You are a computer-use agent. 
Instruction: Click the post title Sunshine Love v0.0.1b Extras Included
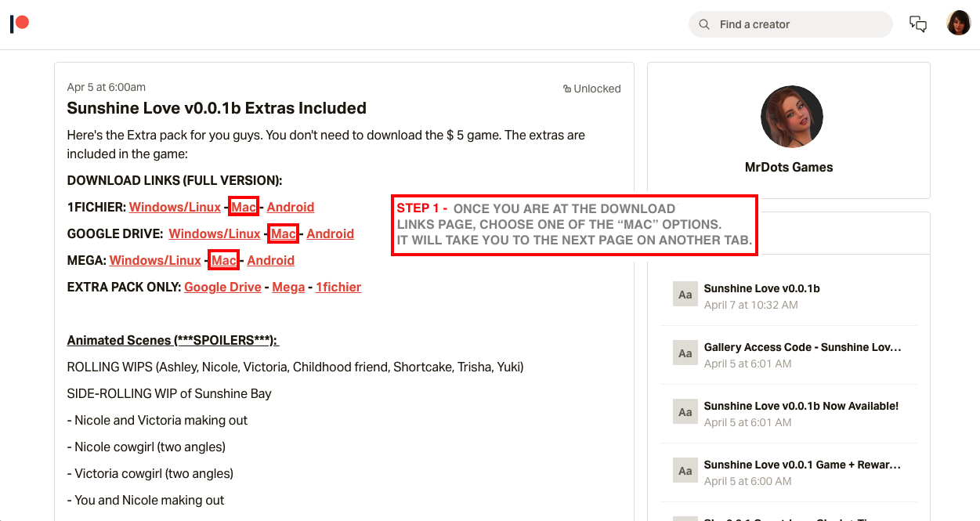point(216,108)
